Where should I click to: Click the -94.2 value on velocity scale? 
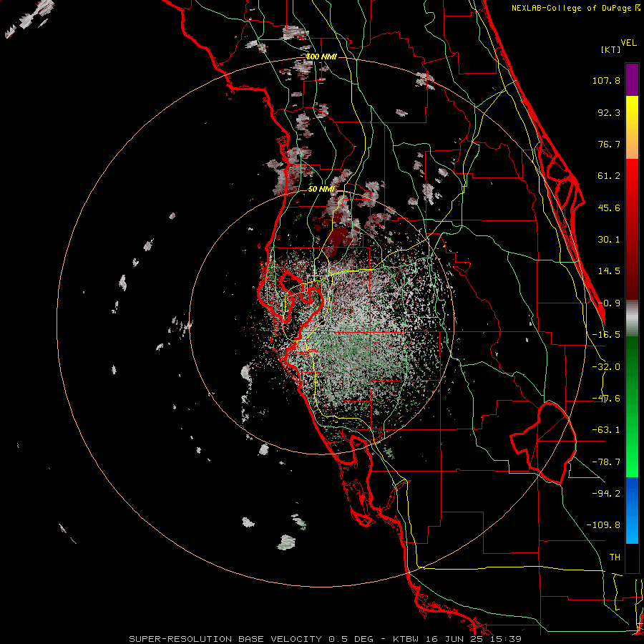pos(606,494)
